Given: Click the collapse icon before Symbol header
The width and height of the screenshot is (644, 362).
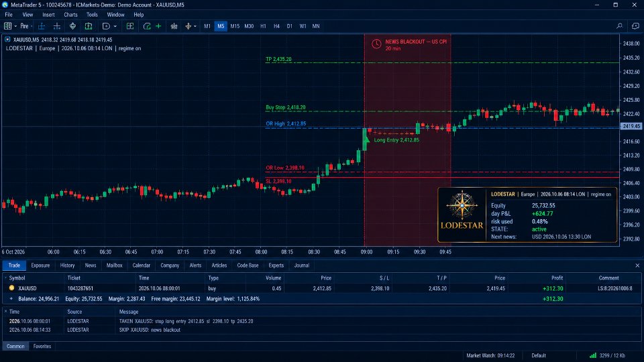Looking at the screenshot, I should click(5, 278).
